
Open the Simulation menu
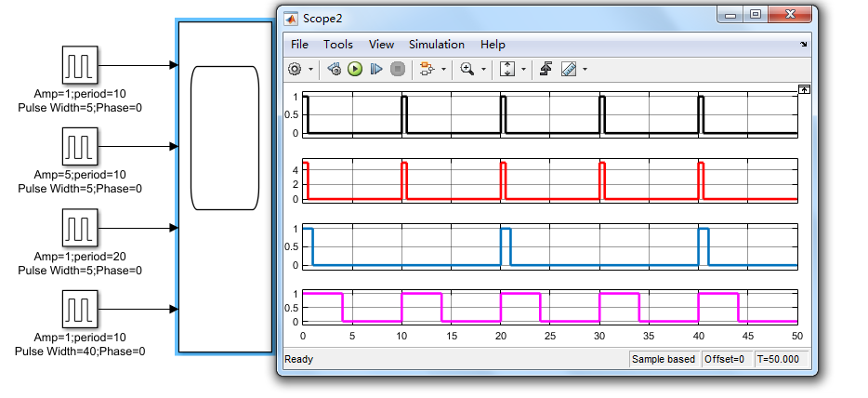pos(436,45)
